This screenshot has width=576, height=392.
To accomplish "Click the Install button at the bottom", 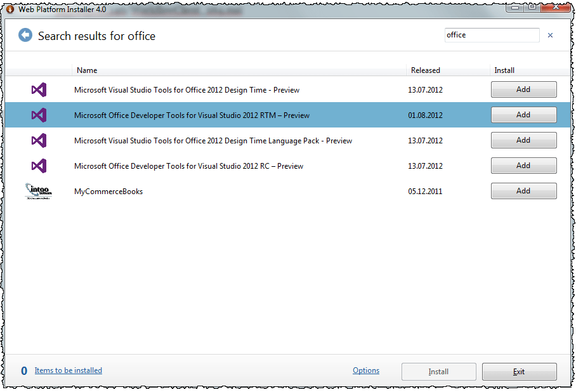I will (x=438, y=372).
